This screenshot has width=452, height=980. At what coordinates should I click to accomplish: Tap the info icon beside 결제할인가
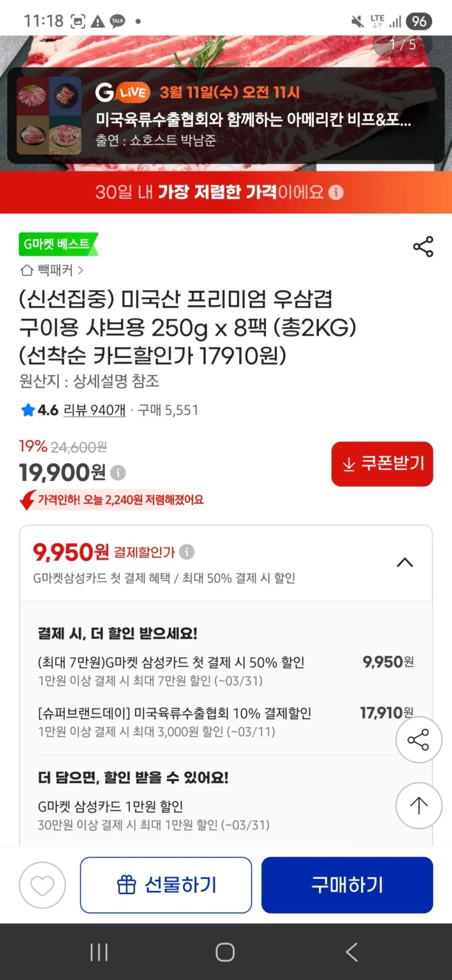tap(187, 552)
